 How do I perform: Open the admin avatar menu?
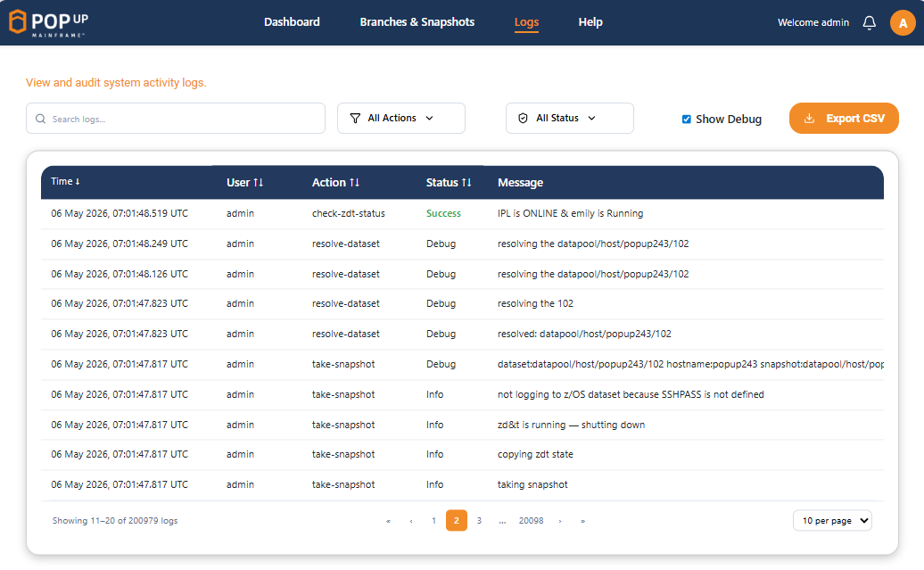point(903,23)
